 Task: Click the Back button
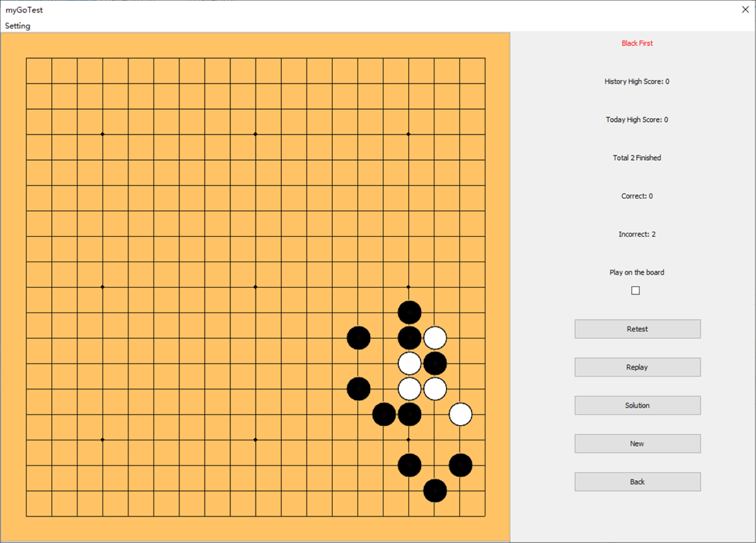click(x=637, y=482)
